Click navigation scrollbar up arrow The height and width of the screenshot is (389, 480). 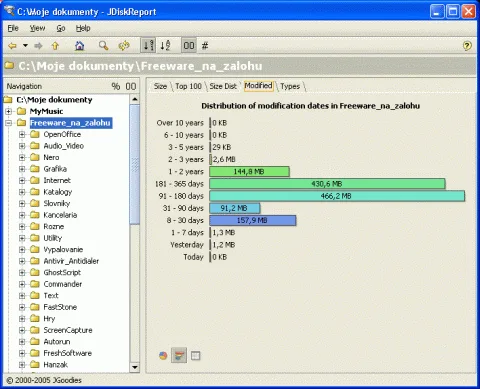(135, 99)
